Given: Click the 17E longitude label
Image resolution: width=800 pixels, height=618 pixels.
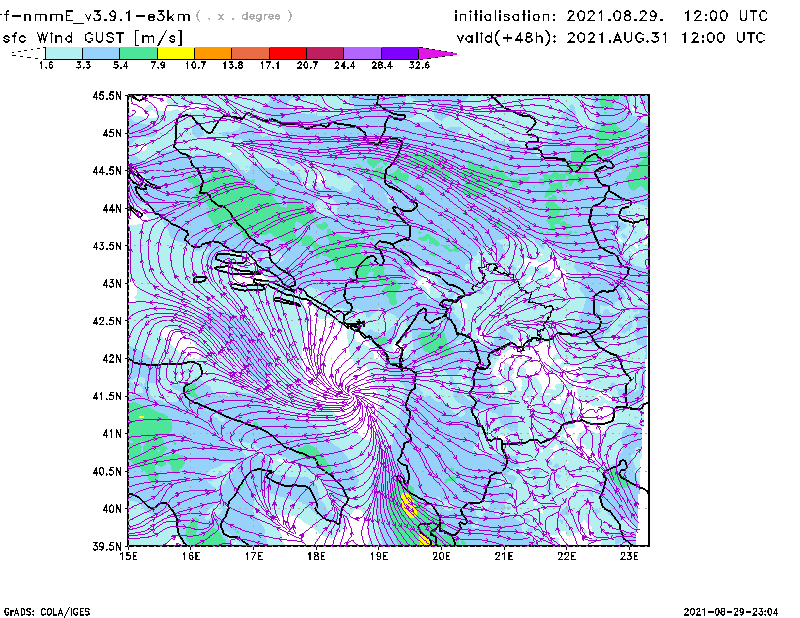Looking at the screenshot, I should click(254, 556).
